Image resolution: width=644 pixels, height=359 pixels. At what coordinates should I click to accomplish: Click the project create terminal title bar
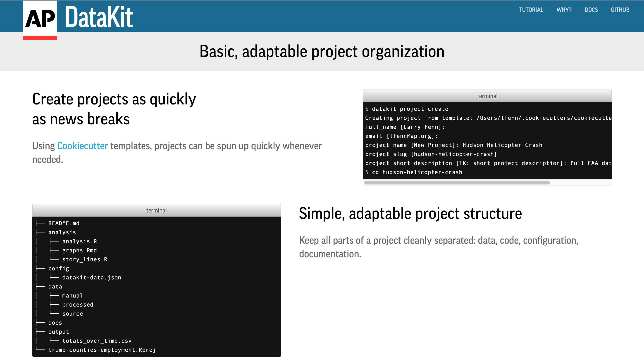(x=487, y=96)
